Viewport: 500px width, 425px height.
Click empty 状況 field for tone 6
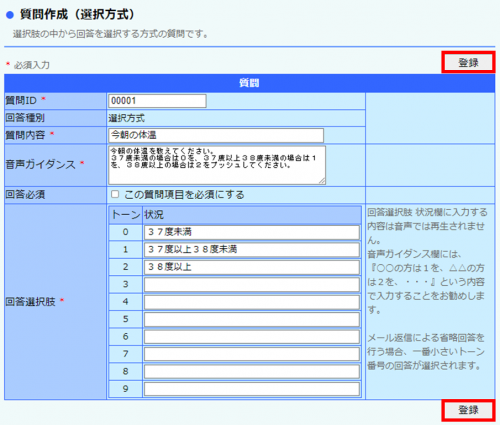252,337
